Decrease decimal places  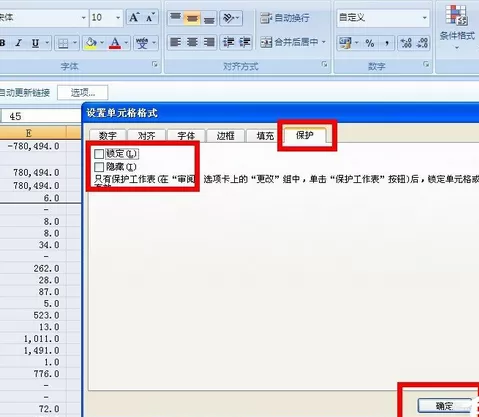pyautogui.click(x=422, y=43)
